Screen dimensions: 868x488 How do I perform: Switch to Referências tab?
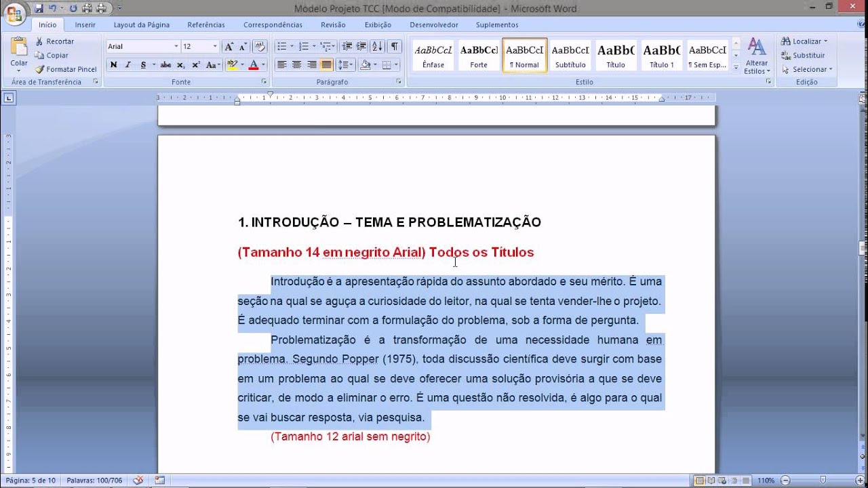(206, 25)
